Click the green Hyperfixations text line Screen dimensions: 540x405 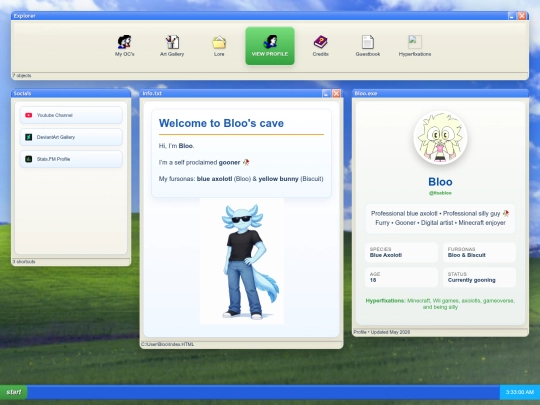coord(440,304)
